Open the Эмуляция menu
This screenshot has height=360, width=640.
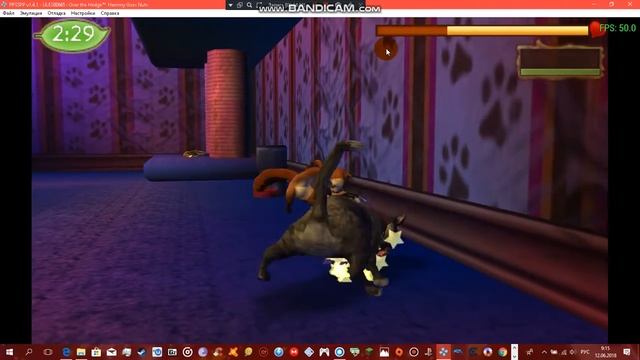[x=31, y=13]
